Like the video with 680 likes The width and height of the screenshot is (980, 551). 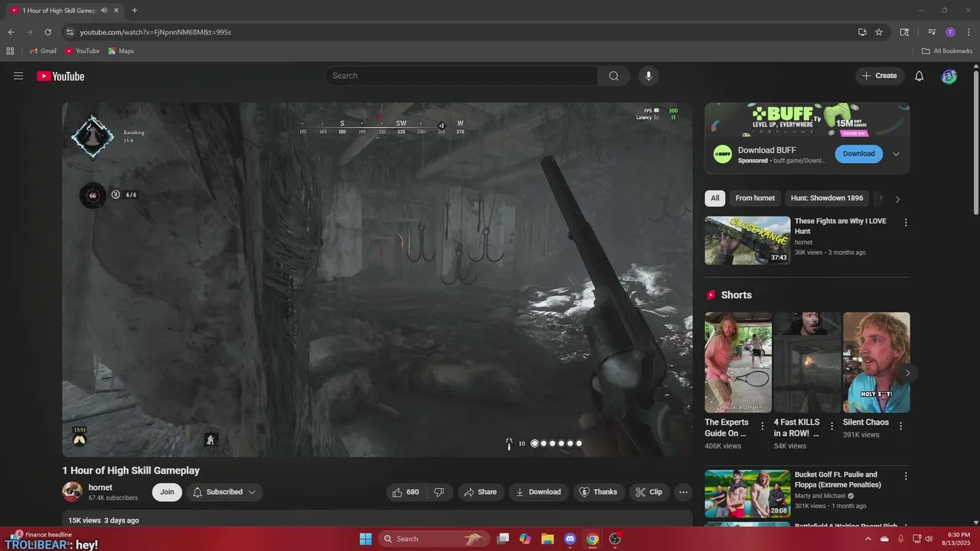coord(406,492)
